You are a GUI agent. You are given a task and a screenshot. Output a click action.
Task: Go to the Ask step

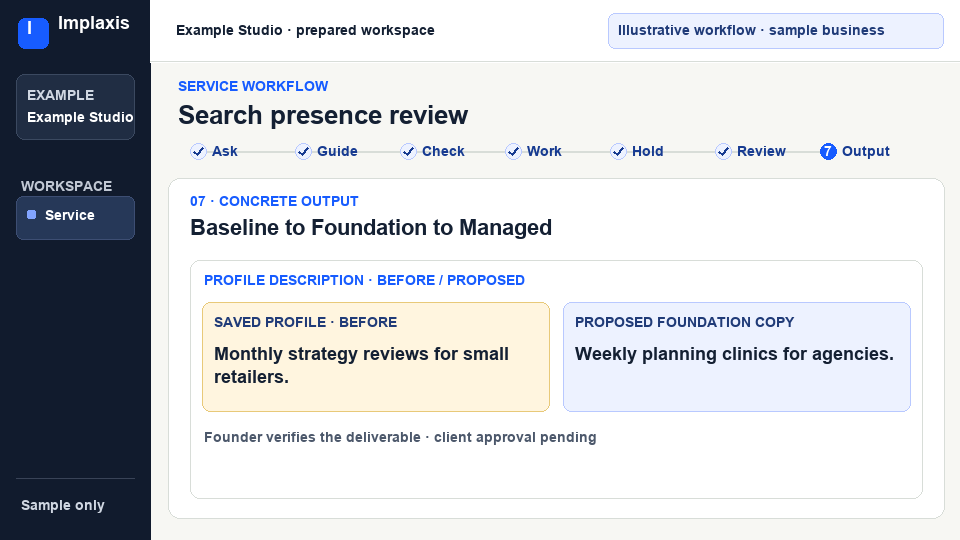tap(214, 151)
